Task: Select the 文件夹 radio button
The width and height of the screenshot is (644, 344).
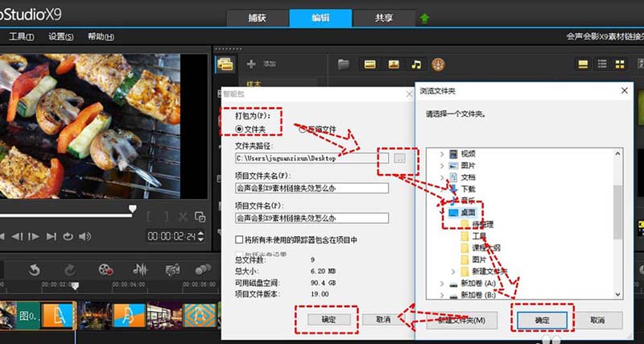Action: point(239,129)
